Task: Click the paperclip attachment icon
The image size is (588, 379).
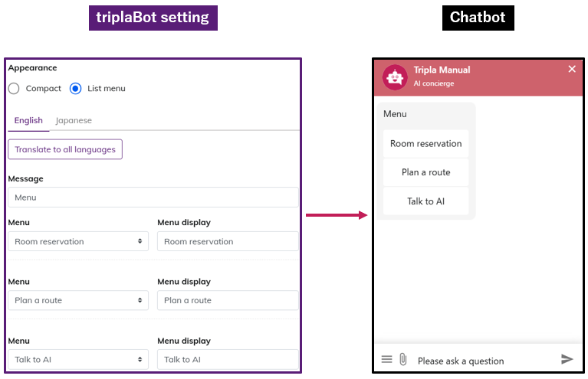Action: pos(403,359)
